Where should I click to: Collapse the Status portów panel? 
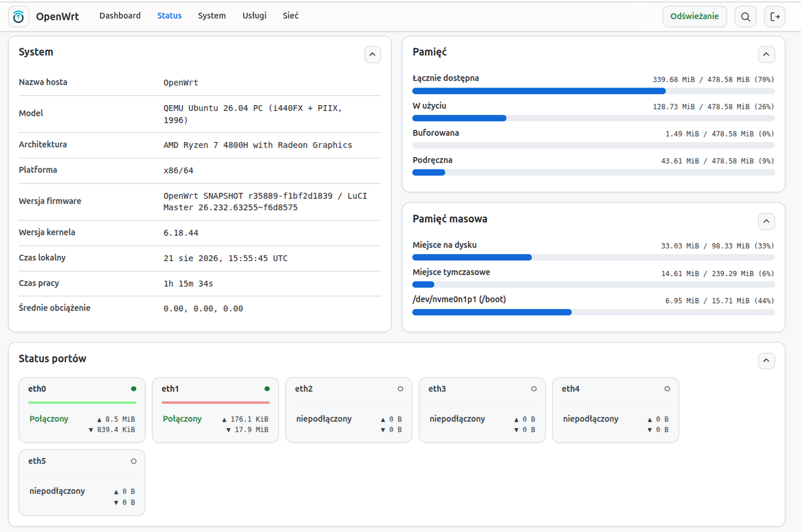coord(767,361)
